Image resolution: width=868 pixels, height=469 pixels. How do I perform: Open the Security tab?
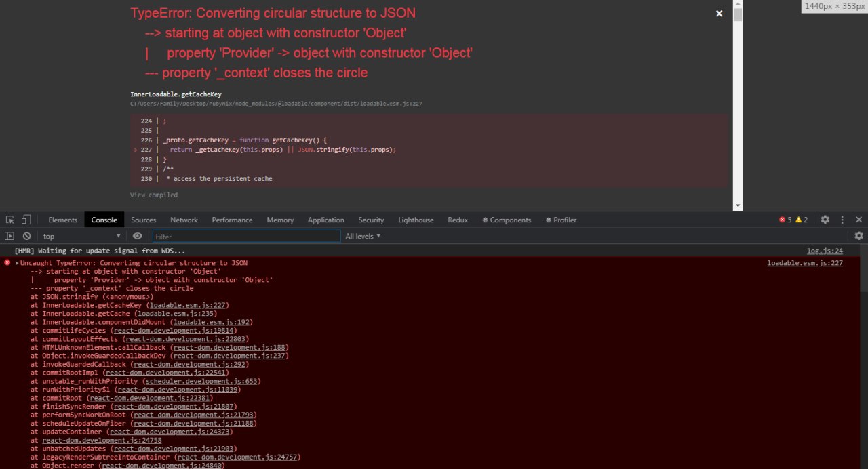pos(371,220)
